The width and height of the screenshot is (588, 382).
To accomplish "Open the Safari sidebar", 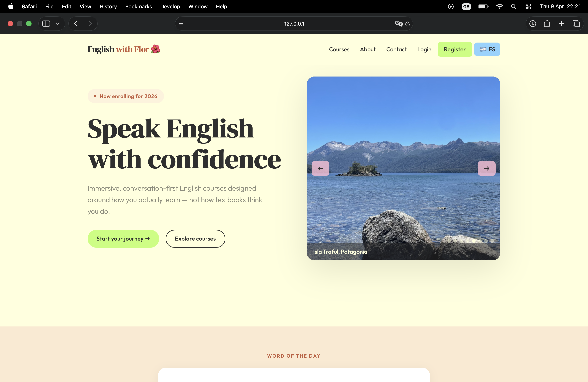I will click(46, 23).
